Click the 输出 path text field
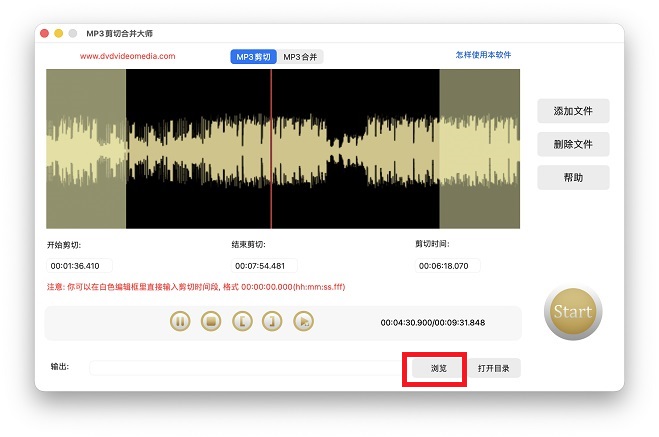 pos(242,368)
